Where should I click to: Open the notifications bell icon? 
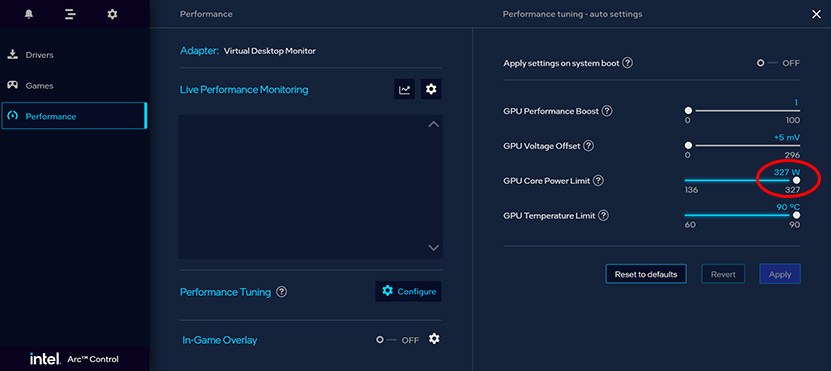click(x=29, y=14)
